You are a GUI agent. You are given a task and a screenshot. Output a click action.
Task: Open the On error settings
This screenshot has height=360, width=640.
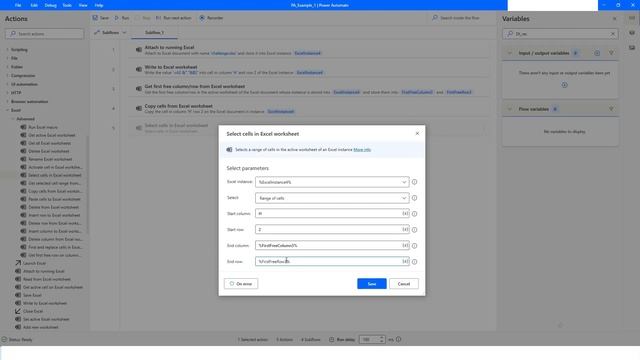[241, 284]
